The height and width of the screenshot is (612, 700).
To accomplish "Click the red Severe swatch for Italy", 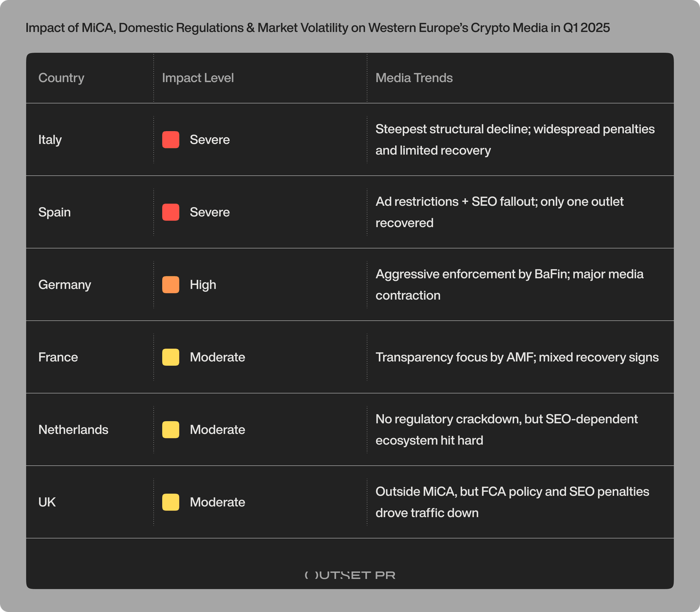I will click(170, 140).
